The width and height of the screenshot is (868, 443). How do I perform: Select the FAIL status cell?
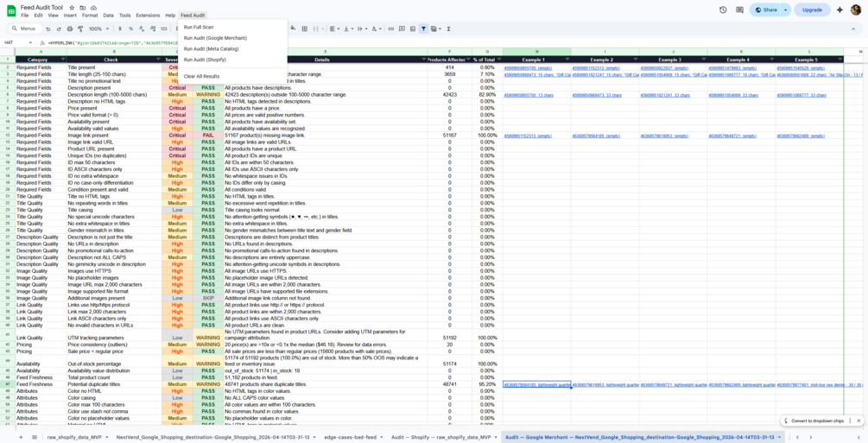click(208, 136)
